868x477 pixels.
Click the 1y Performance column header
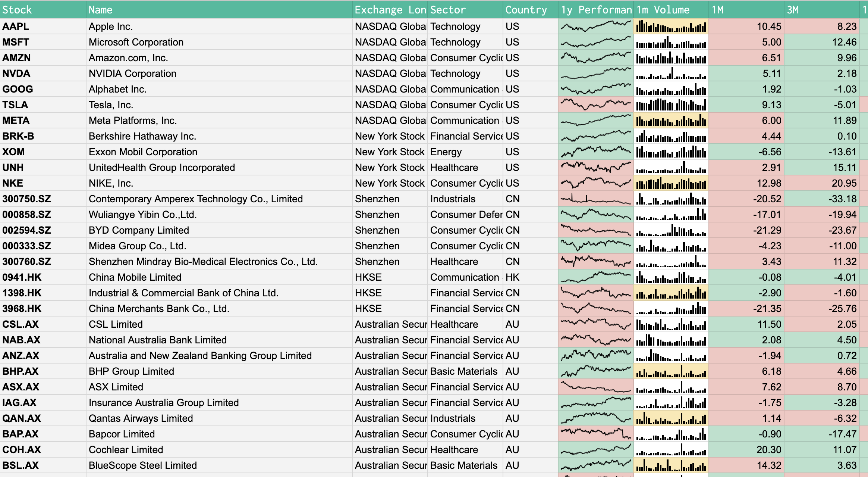[595, 10]
